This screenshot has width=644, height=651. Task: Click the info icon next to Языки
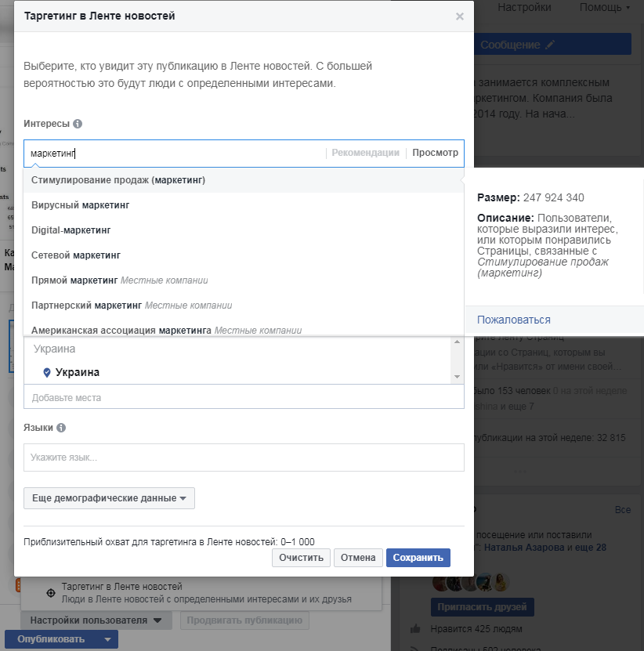[x=61, y=428]
